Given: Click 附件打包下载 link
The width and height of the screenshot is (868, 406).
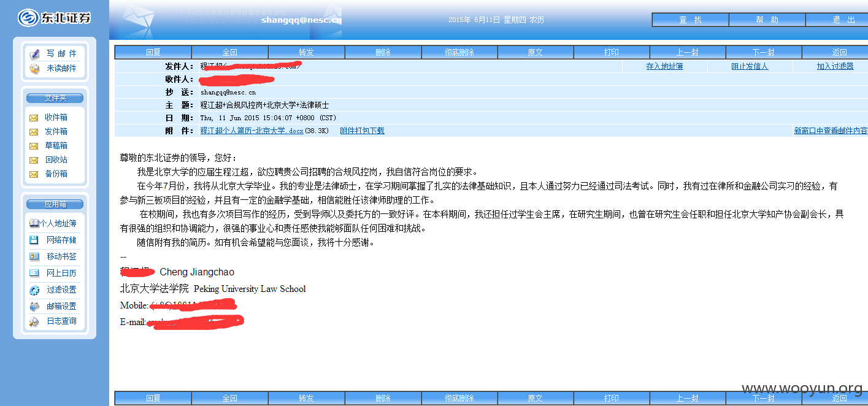Looking at the screenshot, I should tap(362, 131).
